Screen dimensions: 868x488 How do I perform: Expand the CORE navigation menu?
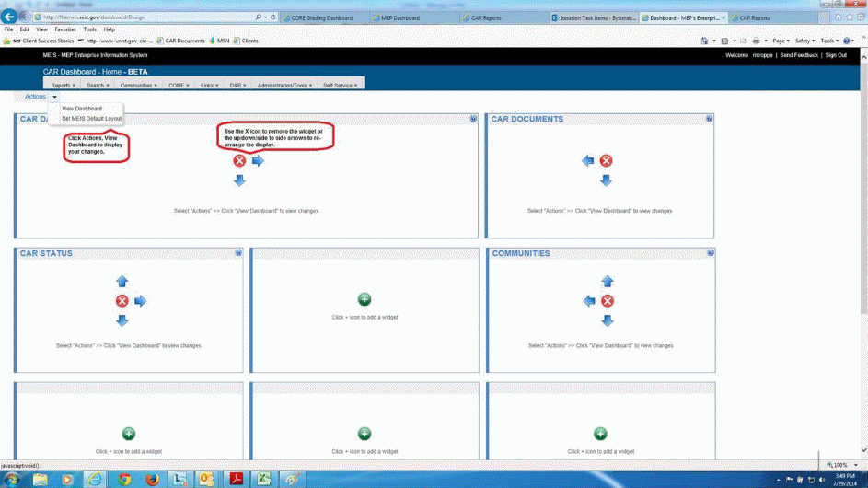pos(179,86)
